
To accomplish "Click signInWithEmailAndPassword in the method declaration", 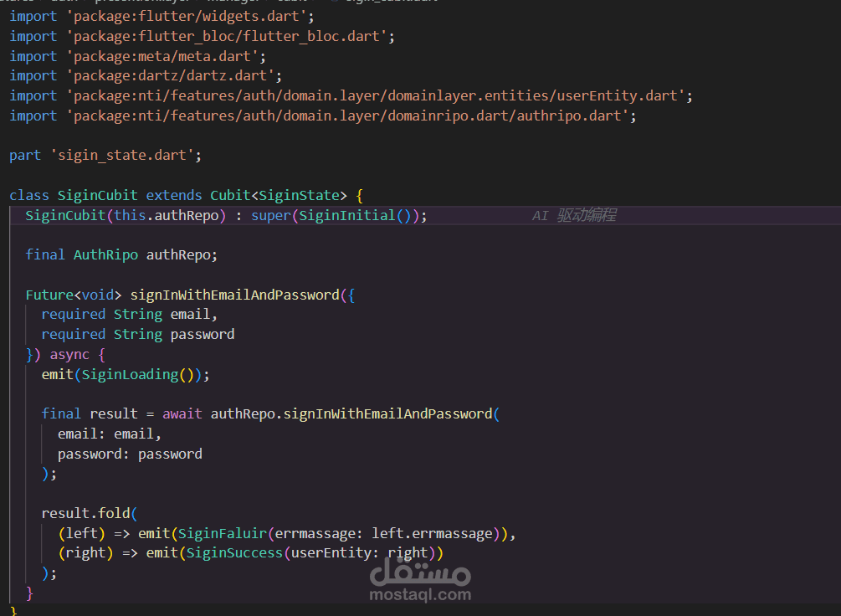I will point(234,295).
